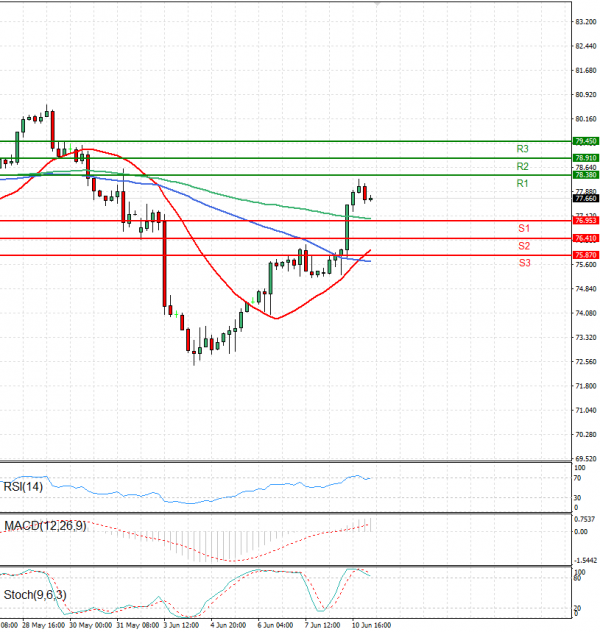
Task: Select the 75.870 support price tag
Action: pos(585,255)
